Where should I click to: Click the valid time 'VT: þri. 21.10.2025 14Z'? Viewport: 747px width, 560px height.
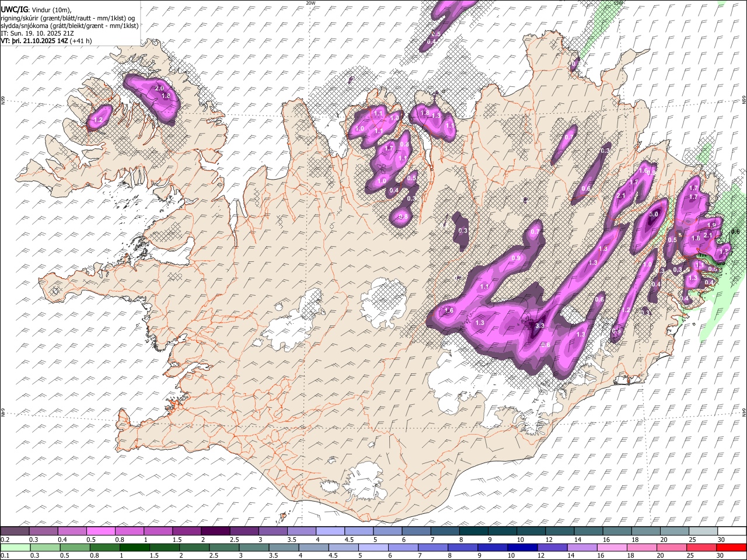pos(34,41)
